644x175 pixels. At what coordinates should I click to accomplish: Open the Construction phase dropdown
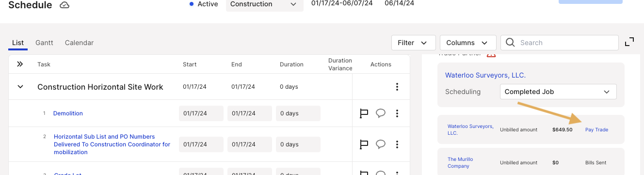tap(265, 4)
